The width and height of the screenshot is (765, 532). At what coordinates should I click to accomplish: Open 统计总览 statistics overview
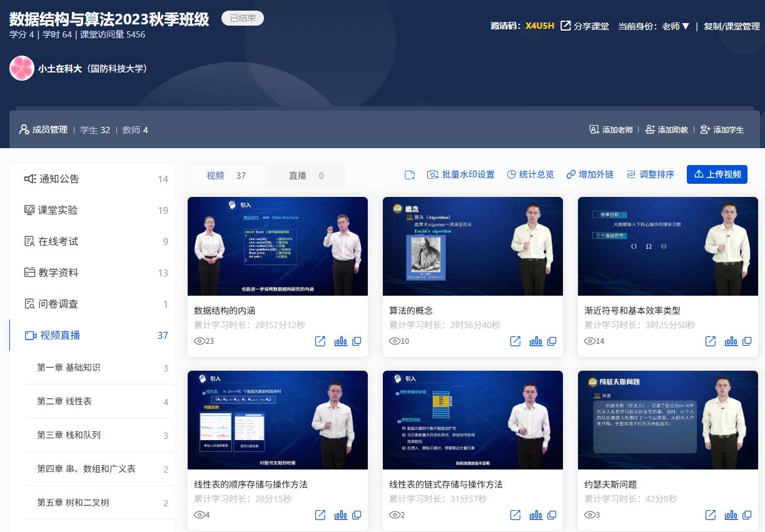point(530,175)
